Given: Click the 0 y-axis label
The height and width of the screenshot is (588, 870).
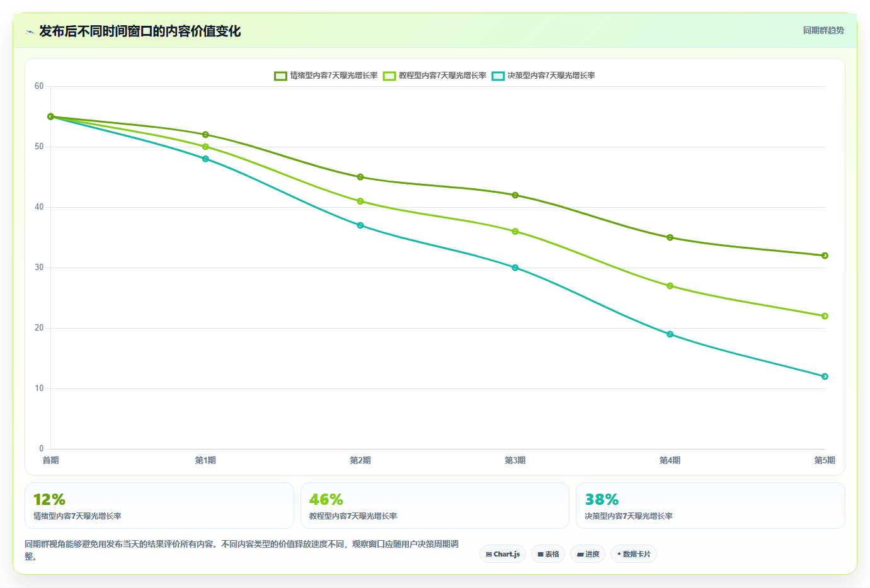Looking at the screenshot, I should [42, 449].
